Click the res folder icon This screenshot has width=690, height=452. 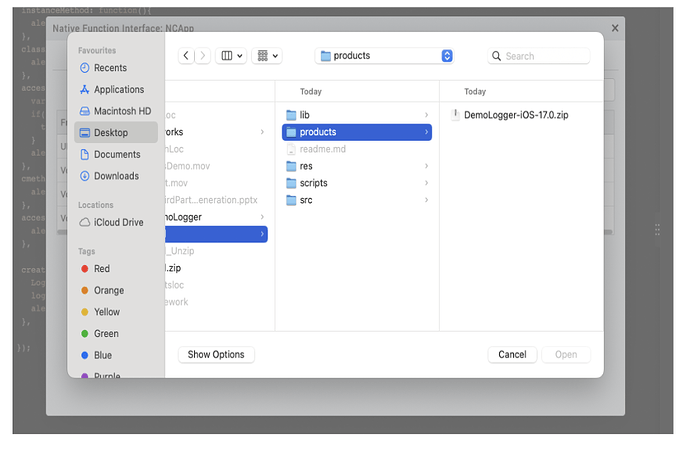click(x=291, y=166)
